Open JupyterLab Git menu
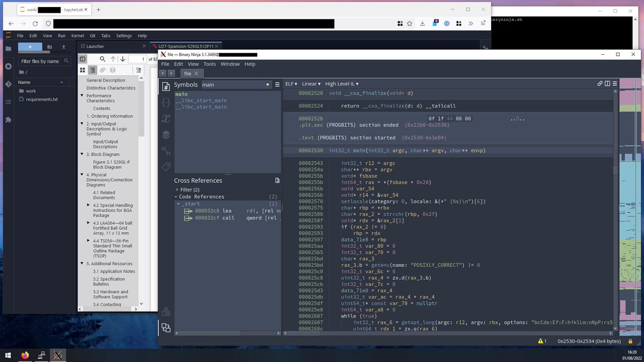644x362 pixels. point(92,35)
